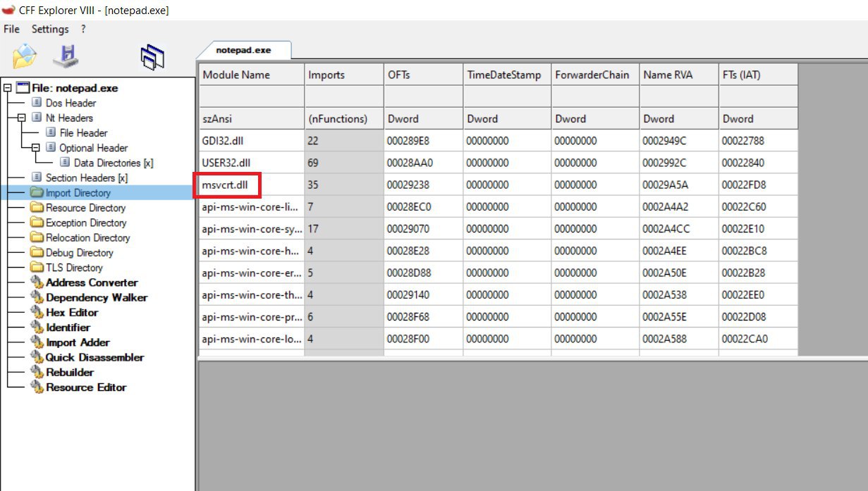Click the wrench icon beside Hex Editor
Viewport: 868px width, 491px height.
point(37,312)
